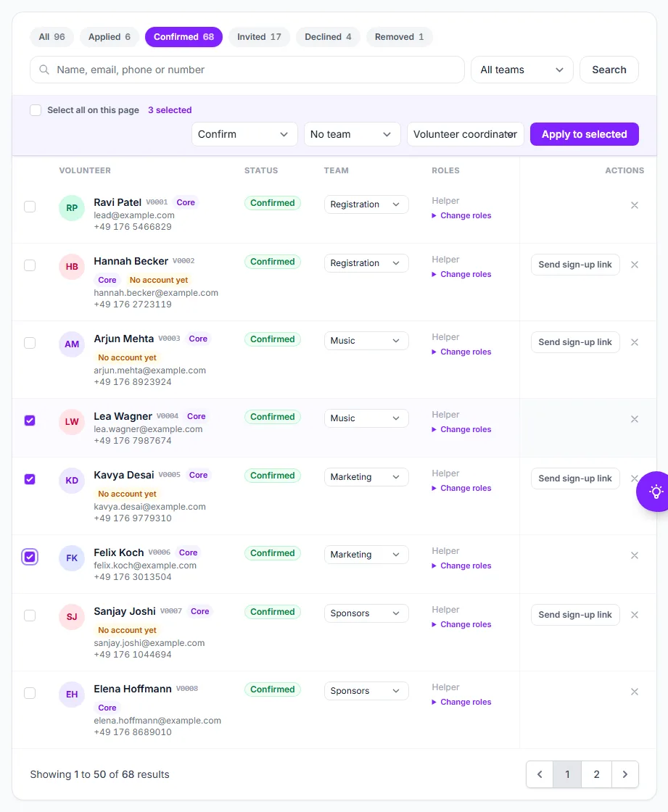The width and height of the screenshot is (668, 812).
Task: Remove Arjun Mehta using X icon
Action: pyautogui.click(x=635, y=342)
